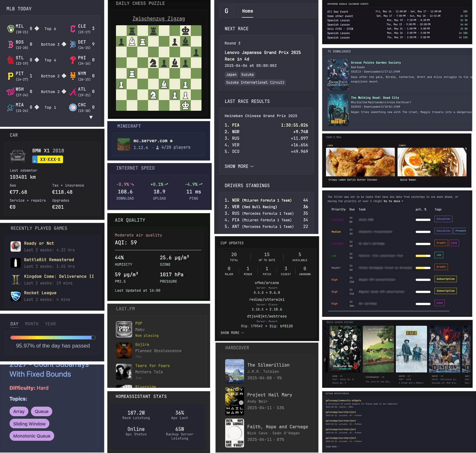Click the G logo beside Home
Image resolution: width=476 pixels, height=453 pixels.
click(x=226, y=11)
